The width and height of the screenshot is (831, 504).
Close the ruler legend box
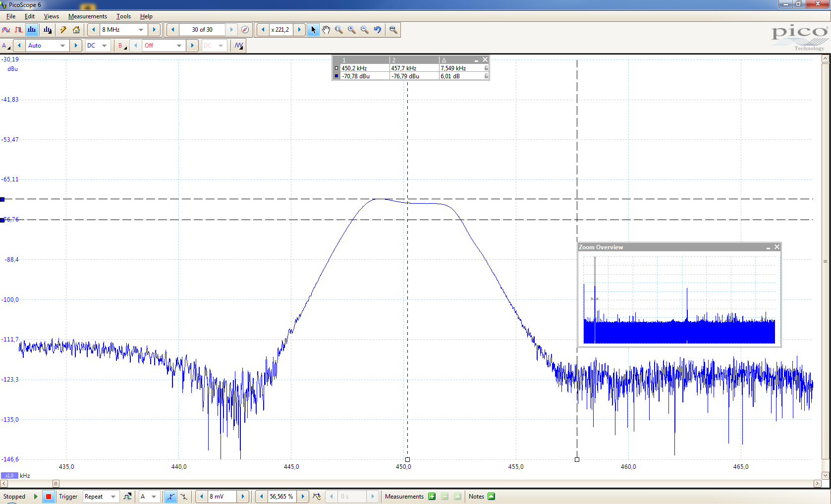pos(485,59)
